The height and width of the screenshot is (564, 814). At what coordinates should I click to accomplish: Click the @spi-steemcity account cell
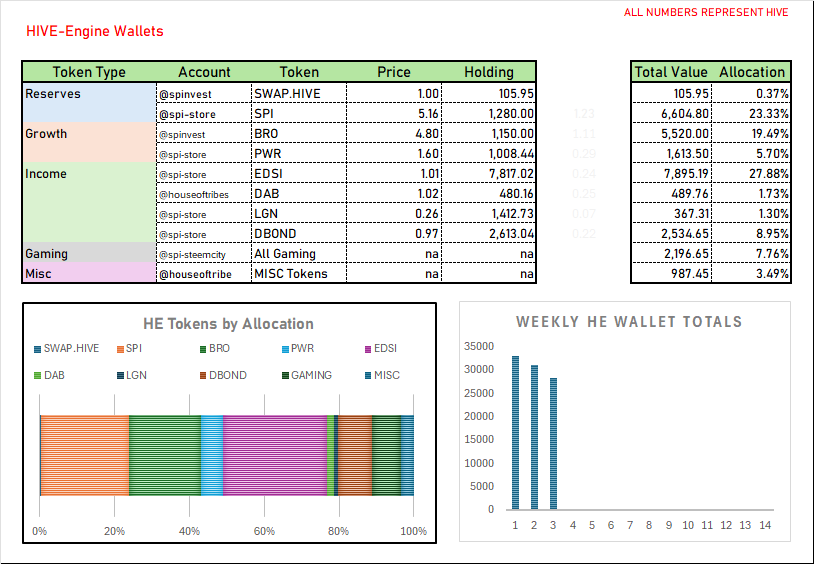(204, 254)
